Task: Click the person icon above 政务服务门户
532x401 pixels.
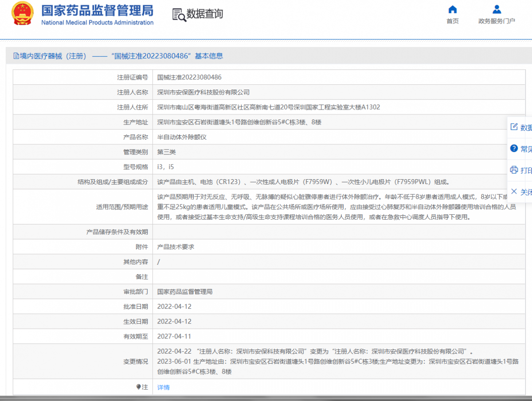Action: tap(496, 9)
